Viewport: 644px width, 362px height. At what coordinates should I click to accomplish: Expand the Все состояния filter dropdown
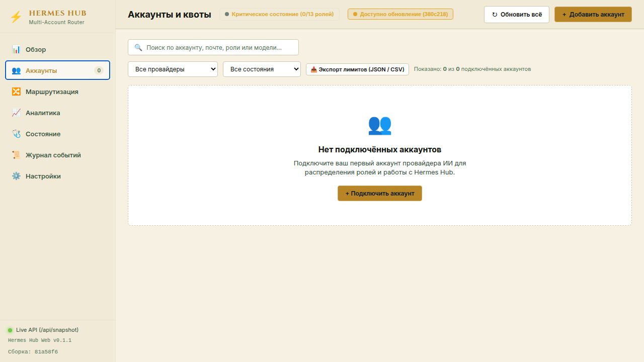[262, 69]
